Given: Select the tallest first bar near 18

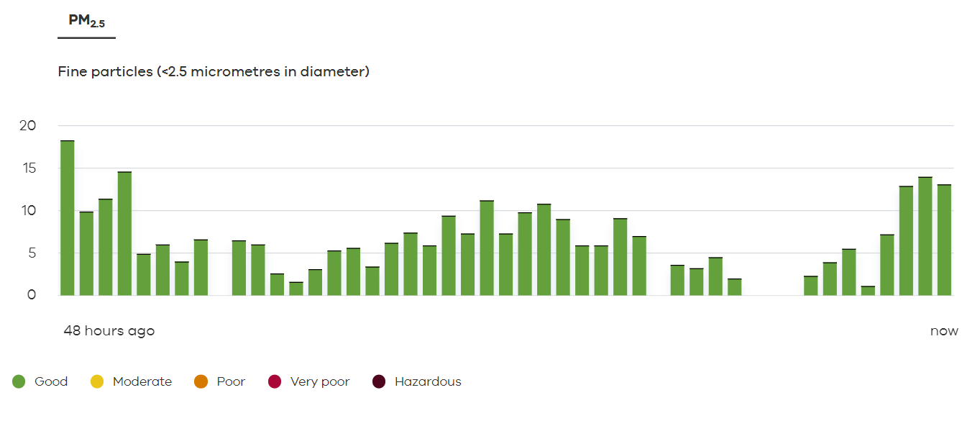Looking at the screenshot, I should (68, 218).
